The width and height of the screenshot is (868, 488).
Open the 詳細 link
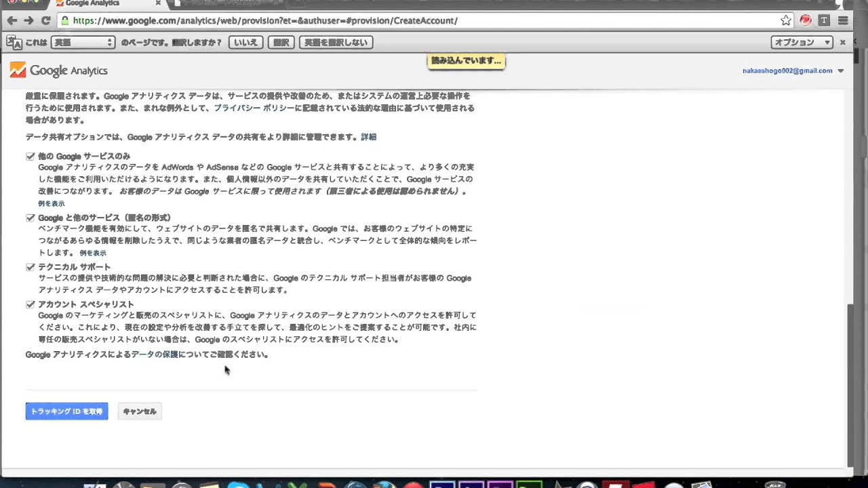click(x=368, y=137)
